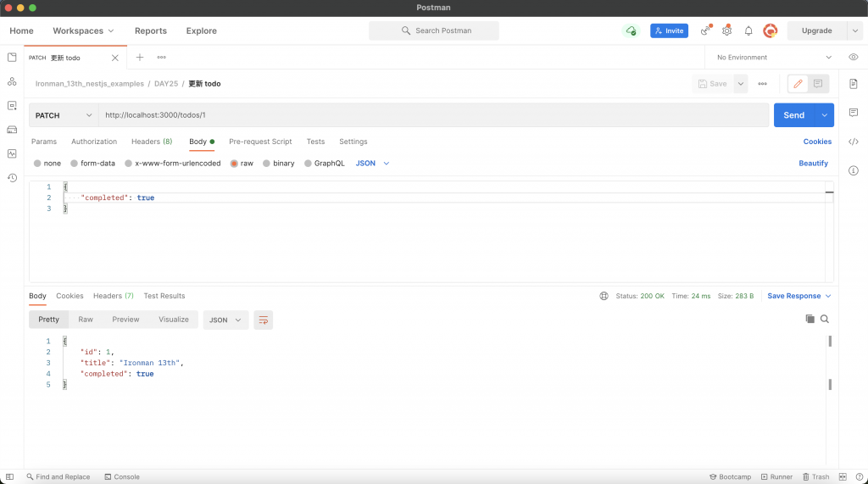Expand the Upgrade dropdown arrow
The image size is (868, 484).
click(x=854, y=31)
